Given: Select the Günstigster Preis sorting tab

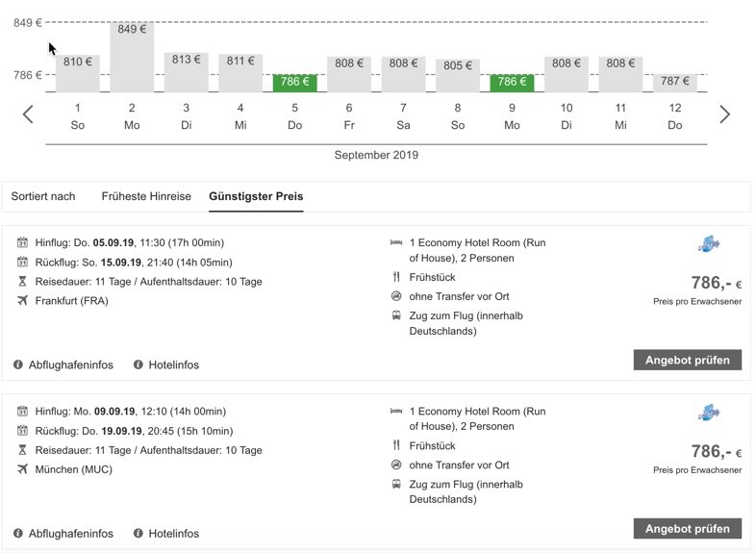Looking at the screenshot, I should [x=256, y=196].
